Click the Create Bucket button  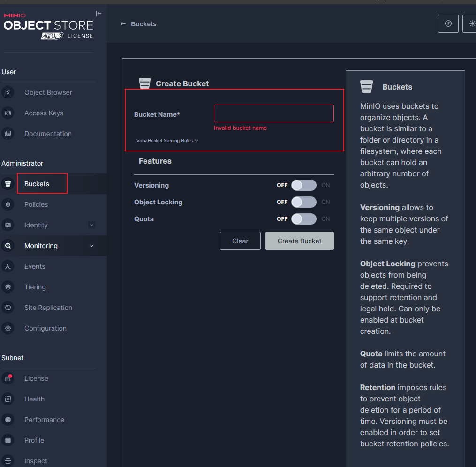click(x=299, y=241)
